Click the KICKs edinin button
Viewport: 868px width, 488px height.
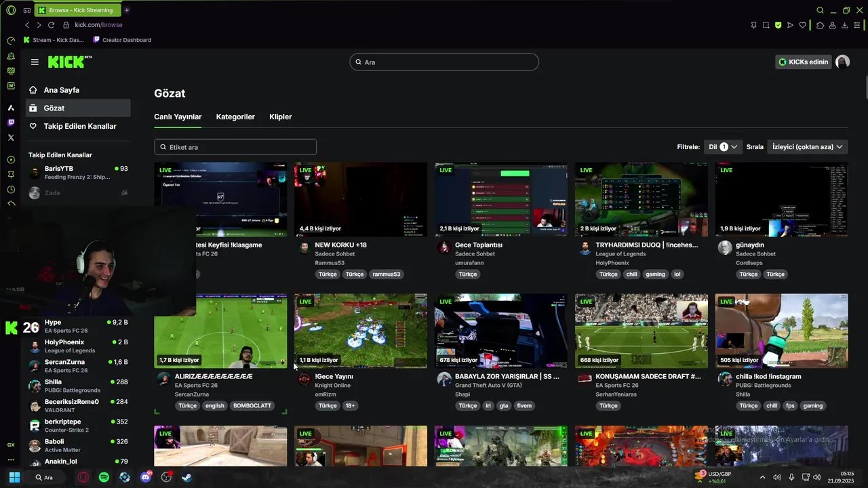tap(804, 62)
